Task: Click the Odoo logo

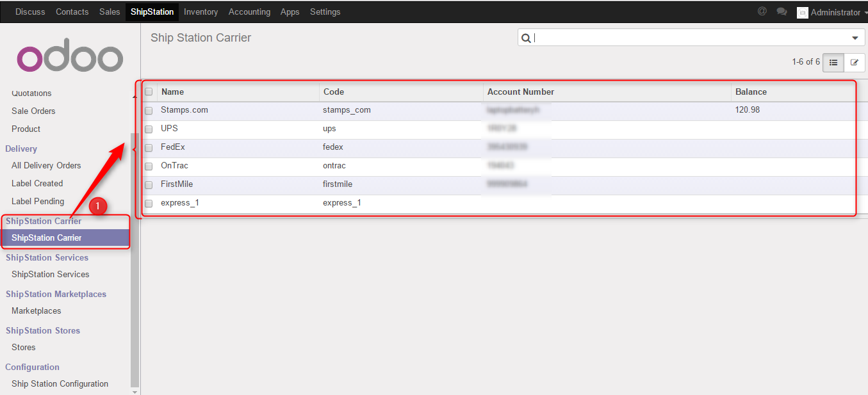Action: (70, 58)
